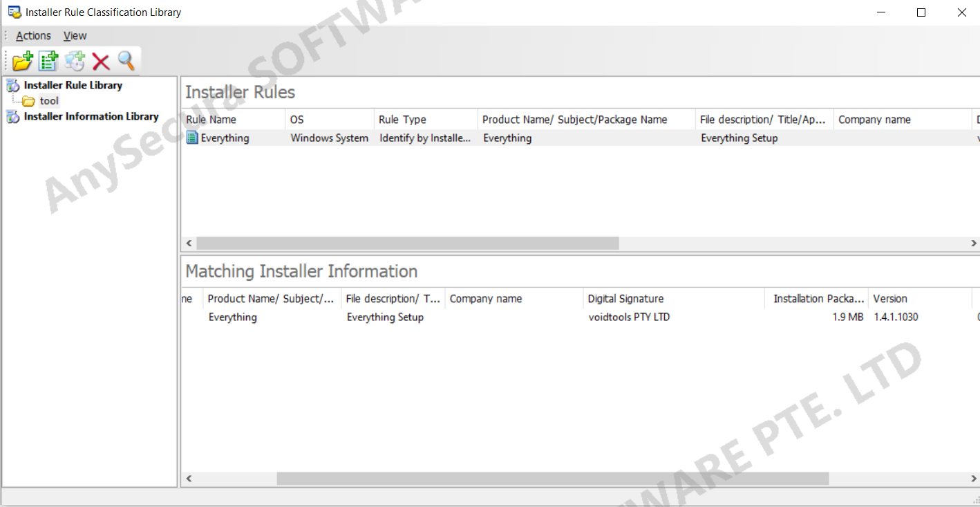
Task: Click the Company name header in Installer Rules
Action: [x=903, y=120]
